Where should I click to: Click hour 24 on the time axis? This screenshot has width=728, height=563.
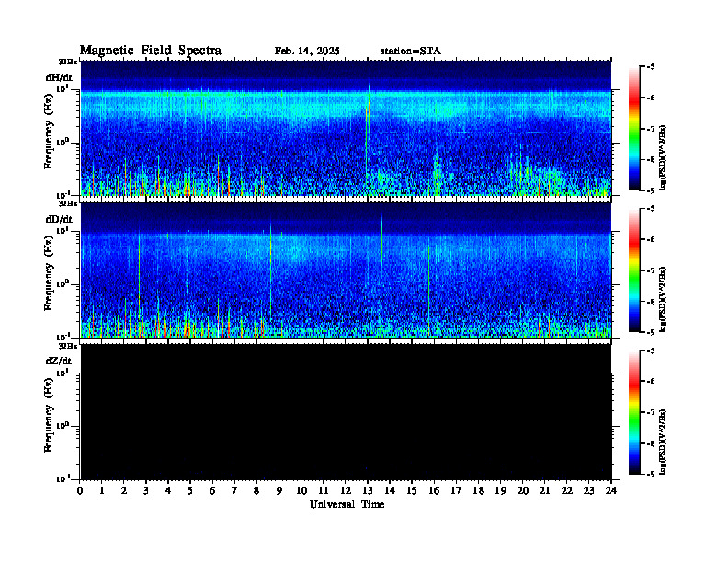tap(611, 491)
